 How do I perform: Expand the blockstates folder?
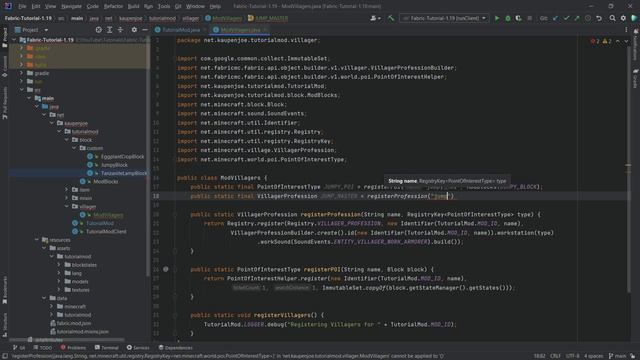59,265
